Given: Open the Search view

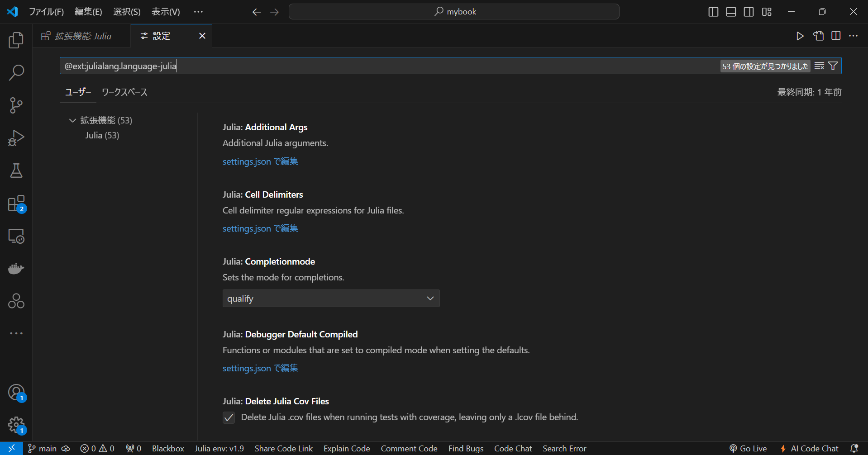Looking at the screenshot, I should coord(16,72).
